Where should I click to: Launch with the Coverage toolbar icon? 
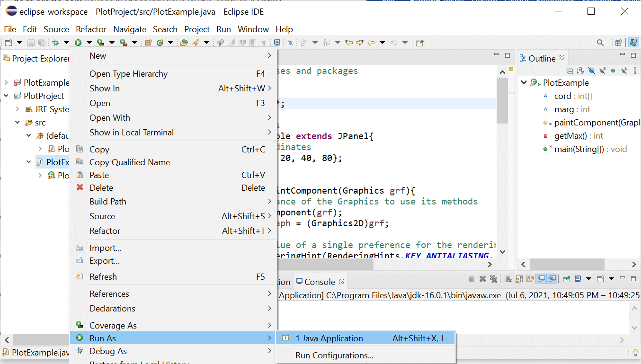click(100, 42)
